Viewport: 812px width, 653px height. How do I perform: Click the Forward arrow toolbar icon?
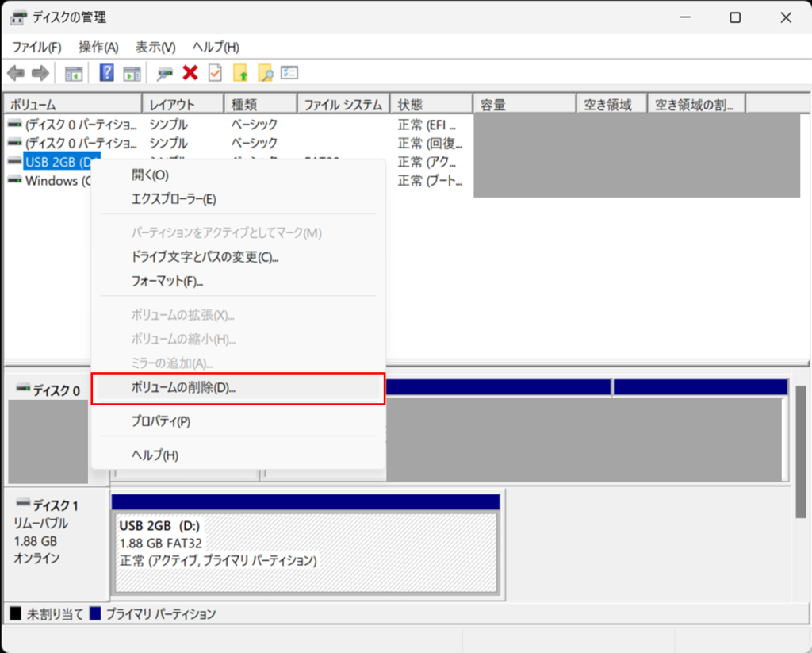(40, 73)
